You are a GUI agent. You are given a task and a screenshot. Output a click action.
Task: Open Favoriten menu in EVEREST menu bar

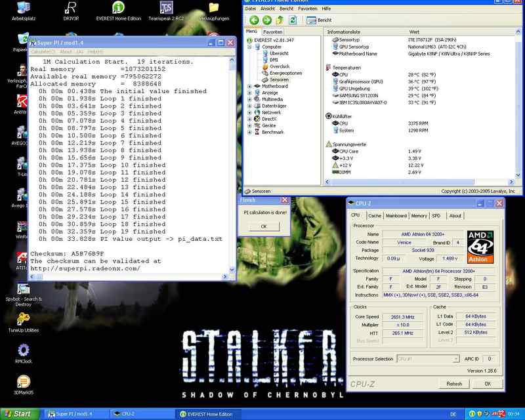point(307,9)
